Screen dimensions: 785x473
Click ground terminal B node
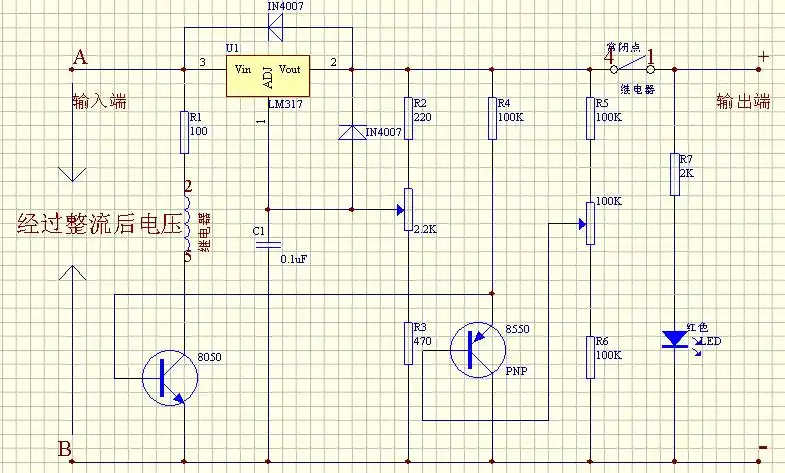tap(72, 462)
